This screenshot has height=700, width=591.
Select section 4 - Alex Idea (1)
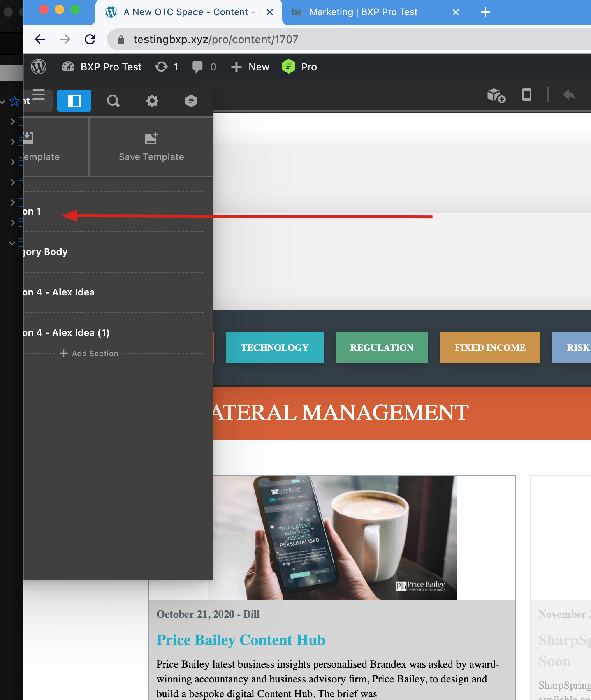pyautogui.click(x=66, y=333)
